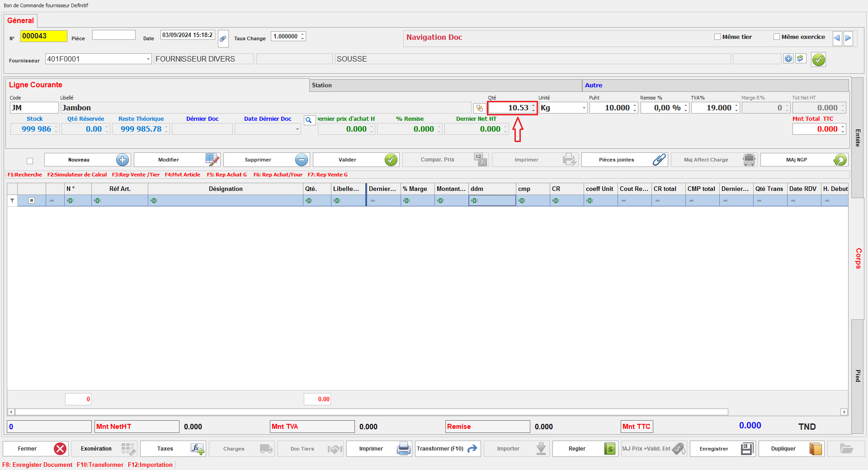Click the TVA% spinner arrows

pos(736,108)
